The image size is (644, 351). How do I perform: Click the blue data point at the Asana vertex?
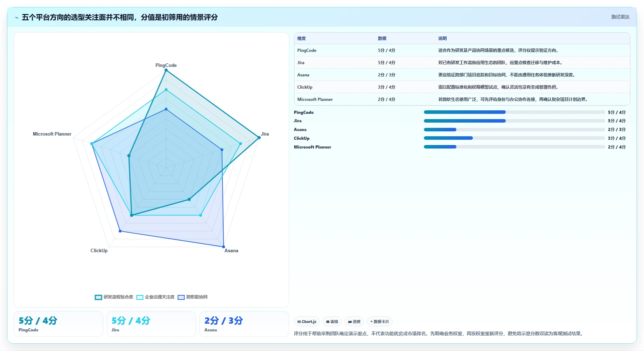[x=224, y=247]
